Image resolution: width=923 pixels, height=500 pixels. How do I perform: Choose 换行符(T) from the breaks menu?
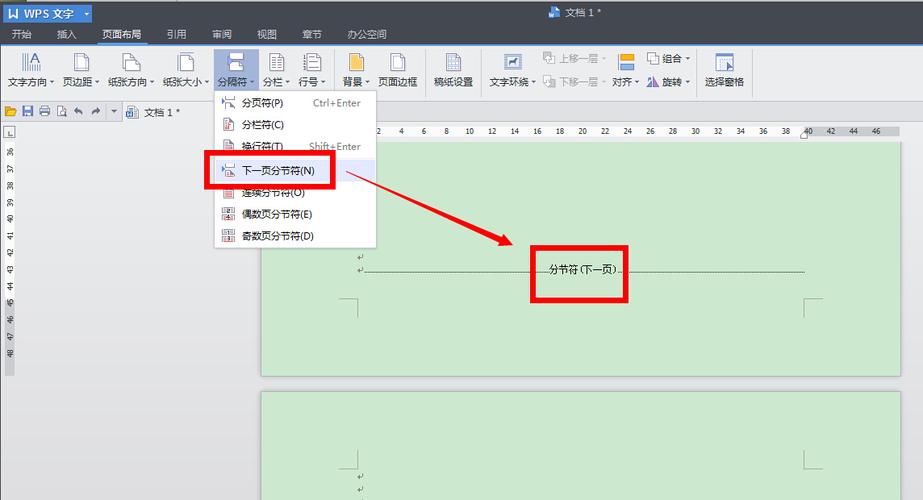295,146
